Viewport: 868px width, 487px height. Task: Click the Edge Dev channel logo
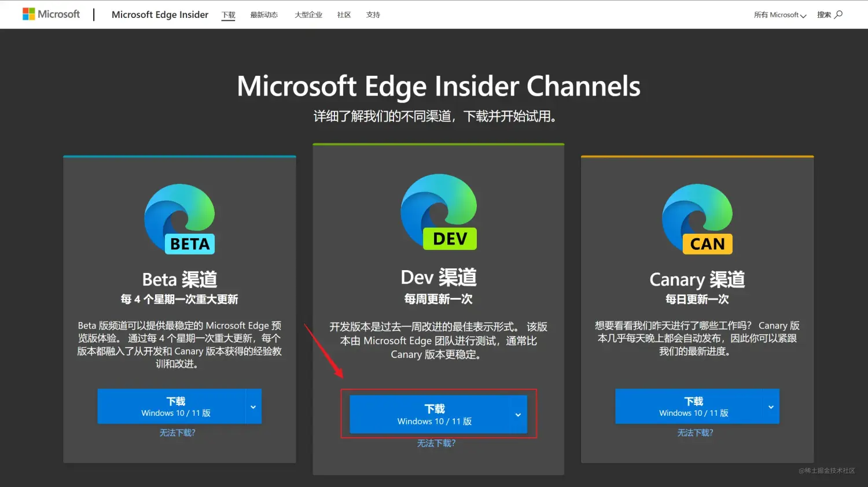click(439, 212)
